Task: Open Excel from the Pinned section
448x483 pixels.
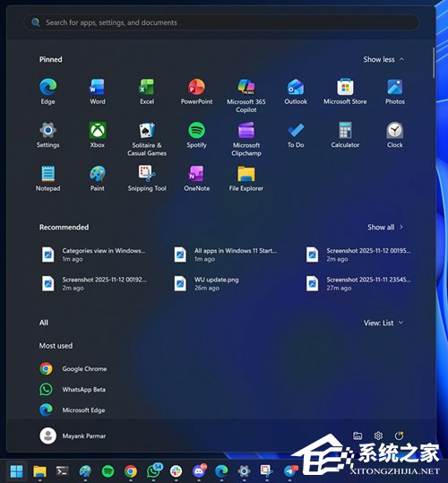Action: tap(147, 91)
